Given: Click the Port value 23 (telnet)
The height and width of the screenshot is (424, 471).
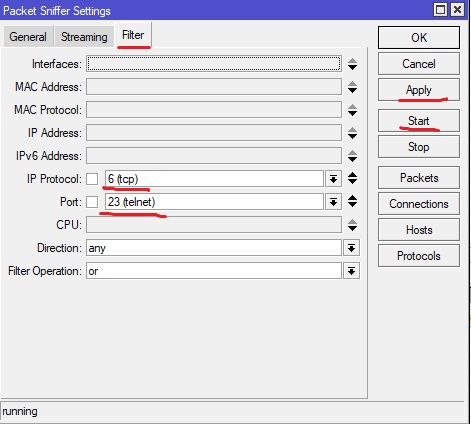Looking at the screenshot, I should (214, 202).
